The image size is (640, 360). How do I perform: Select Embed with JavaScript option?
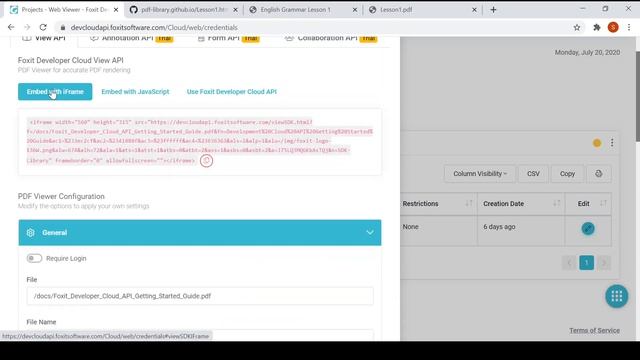(135, 92)
